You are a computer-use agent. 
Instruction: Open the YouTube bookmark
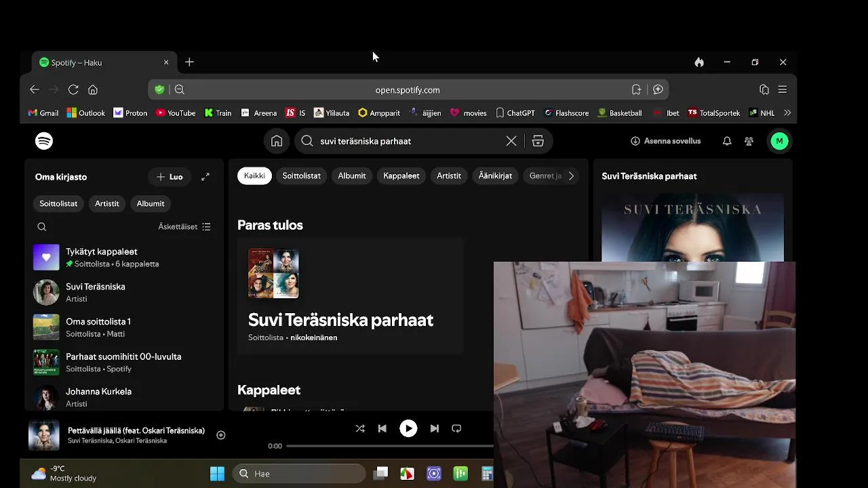tap(176, 113)
